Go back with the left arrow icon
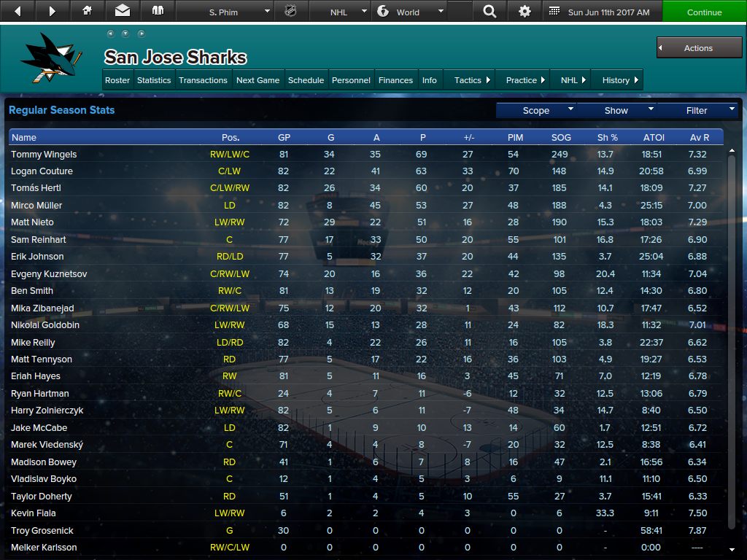747x560 pixels. 18,11
